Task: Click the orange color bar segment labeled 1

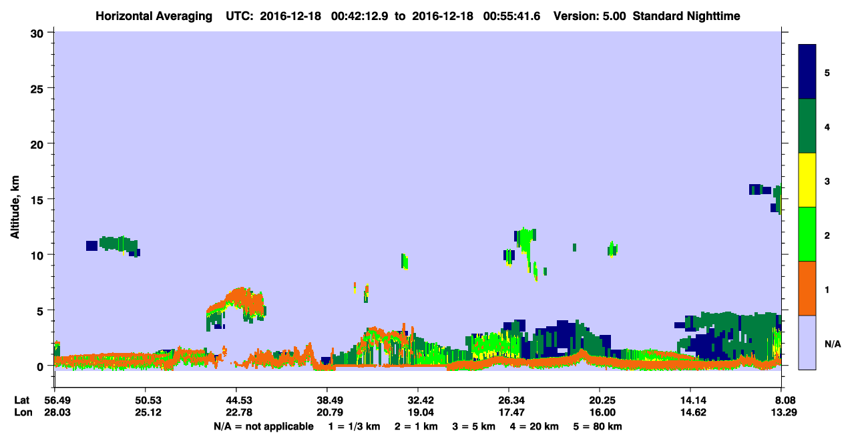Action: (x=807, y=288)
